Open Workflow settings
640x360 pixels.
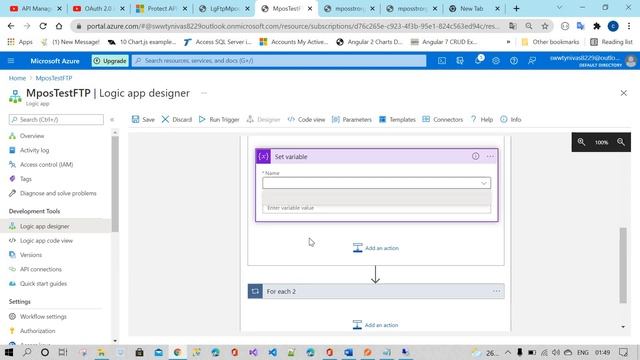[43, 316]
